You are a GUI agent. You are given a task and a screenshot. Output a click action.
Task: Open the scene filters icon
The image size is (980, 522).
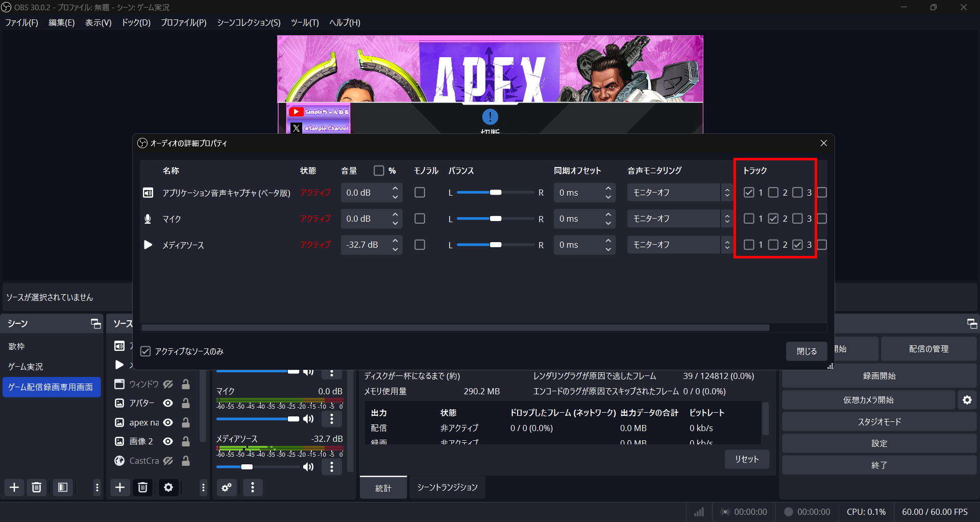(63, 487)
